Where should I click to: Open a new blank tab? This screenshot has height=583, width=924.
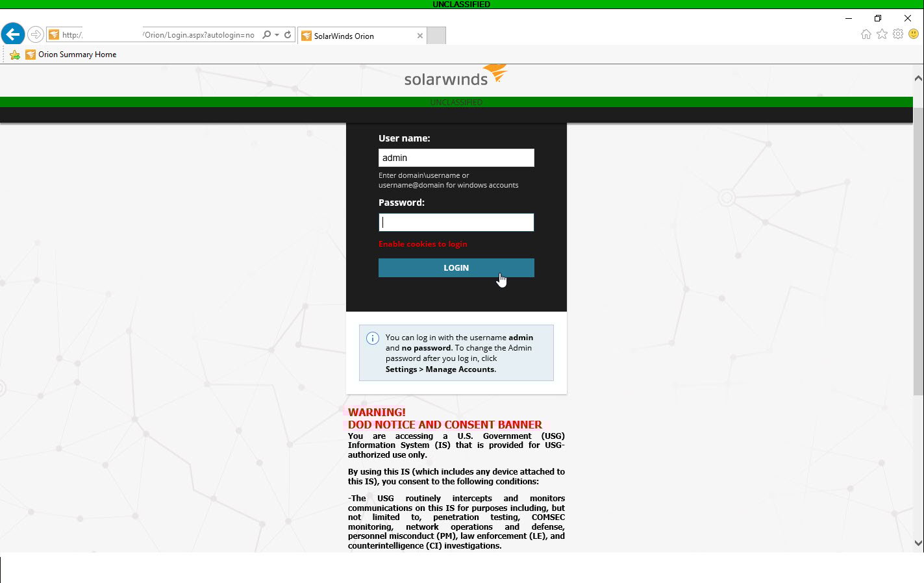pos(436,36)
